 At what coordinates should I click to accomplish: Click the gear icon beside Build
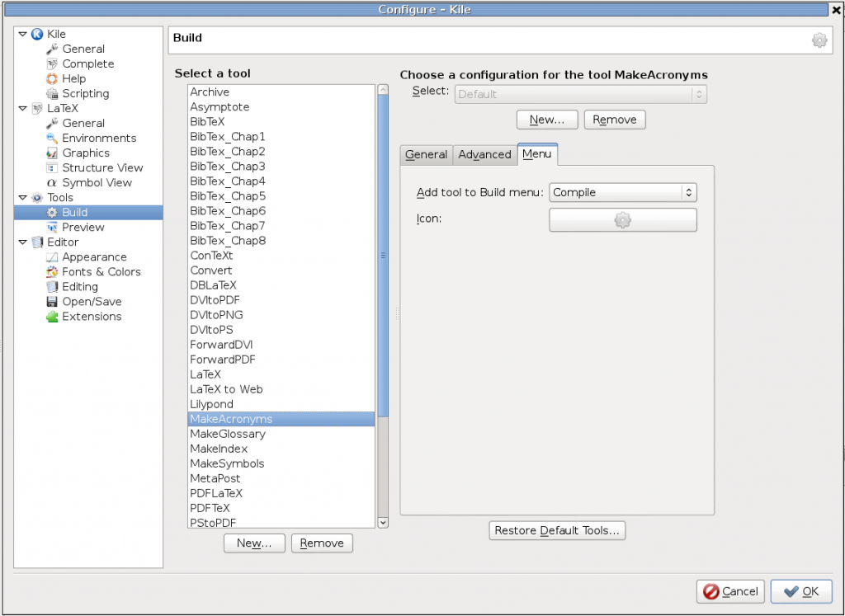(52, 212)
